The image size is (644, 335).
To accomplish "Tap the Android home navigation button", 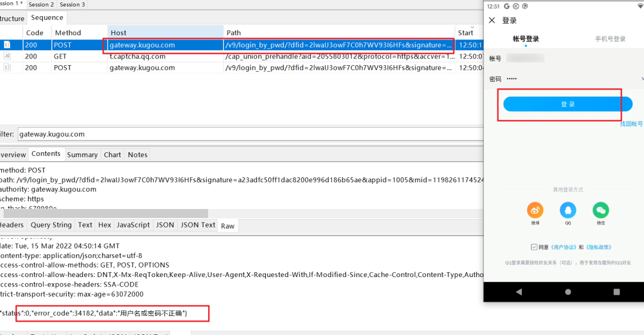I will click(568, 292).
